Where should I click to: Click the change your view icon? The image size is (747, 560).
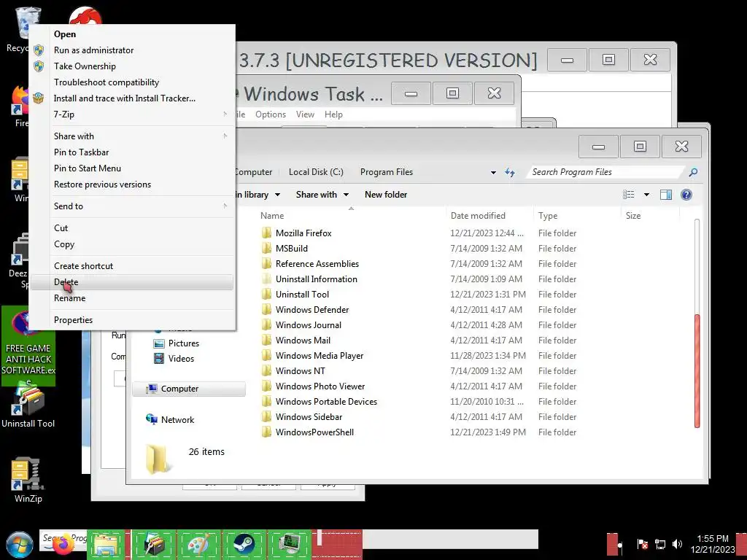coord(629,194)
